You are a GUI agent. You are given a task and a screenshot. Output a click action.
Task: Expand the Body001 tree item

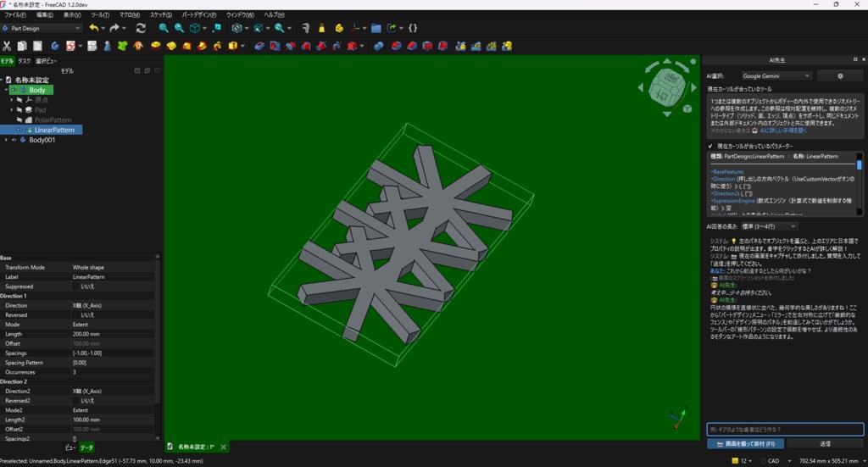point(6,140)
